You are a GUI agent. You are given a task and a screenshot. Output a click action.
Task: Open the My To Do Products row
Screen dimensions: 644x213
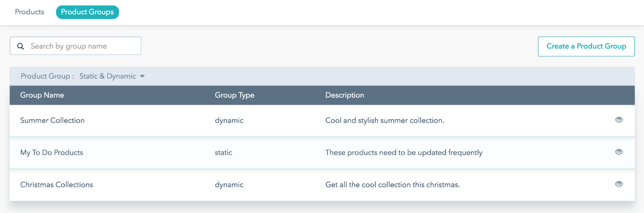pos(322,152)
